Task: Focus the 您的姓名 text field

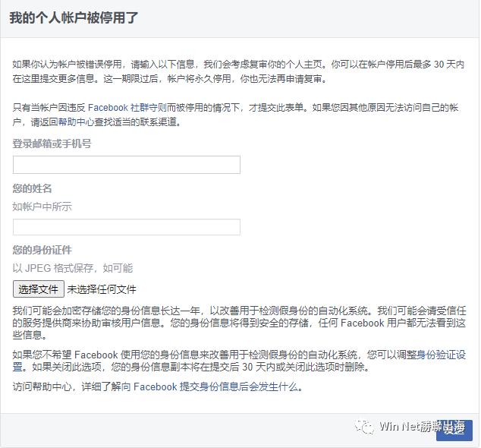Action: coord(127,227)
